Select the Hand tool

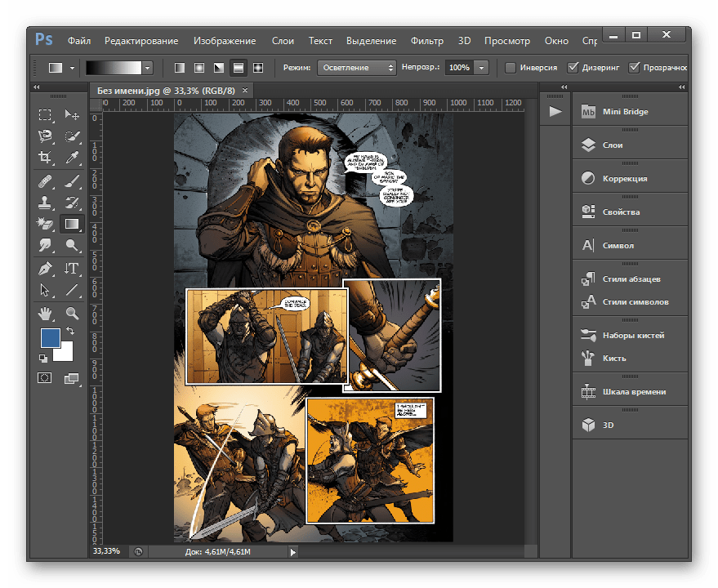point(46,313)
